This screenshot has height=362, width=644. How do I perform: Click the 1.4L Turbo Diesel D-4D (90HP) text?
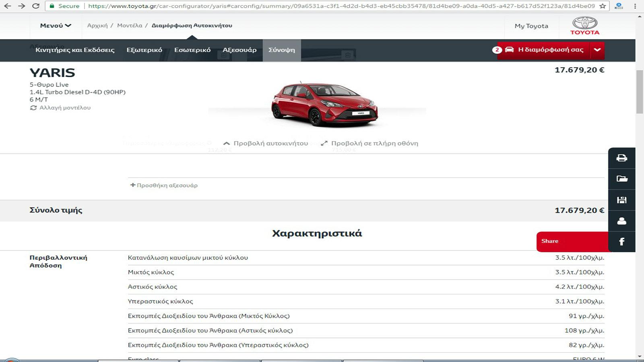[x=78, y=92]
